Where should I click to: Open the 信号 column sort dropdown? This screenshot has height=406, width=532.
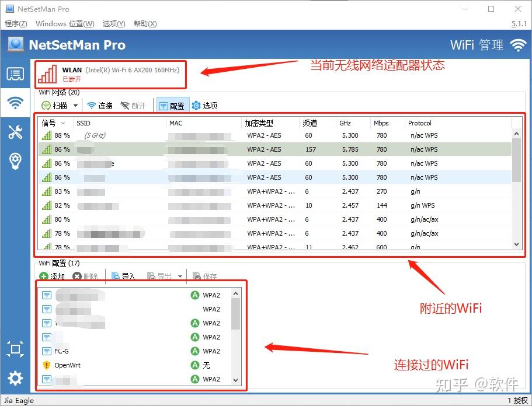pos(62,123)
